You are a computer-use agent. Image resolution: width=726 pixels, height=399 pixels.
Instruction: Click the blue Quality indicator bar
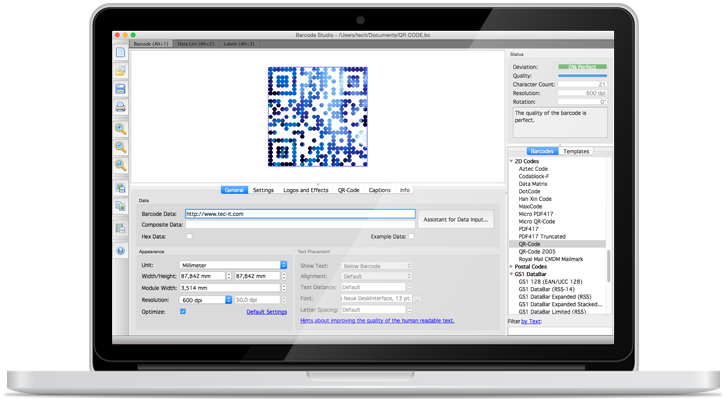(582, 75)
